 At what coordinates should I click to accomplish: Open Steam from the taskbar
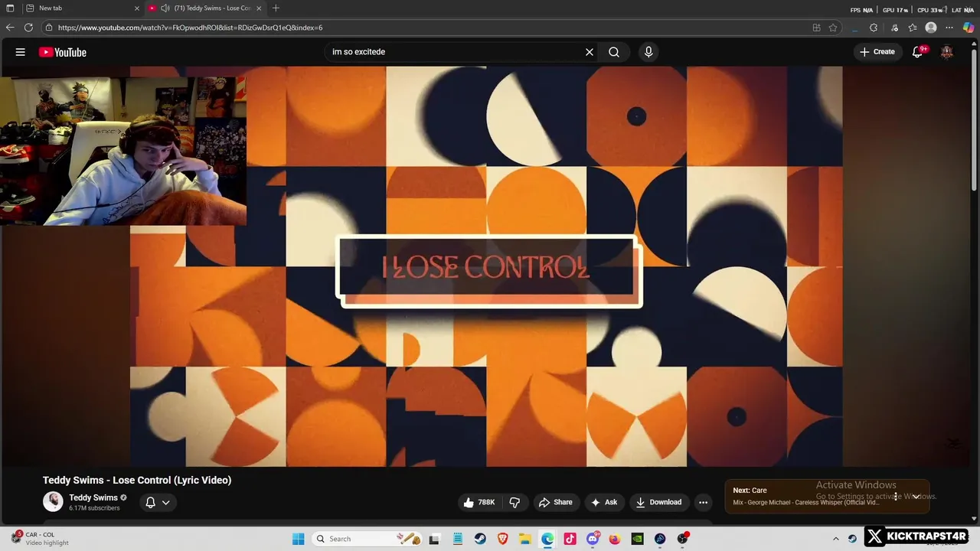(x=480, y=539)
